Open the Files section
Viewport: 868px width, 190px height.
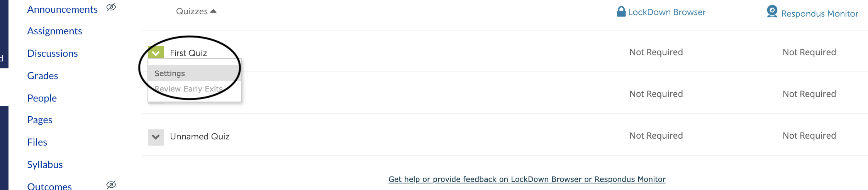tap(37, 142)
